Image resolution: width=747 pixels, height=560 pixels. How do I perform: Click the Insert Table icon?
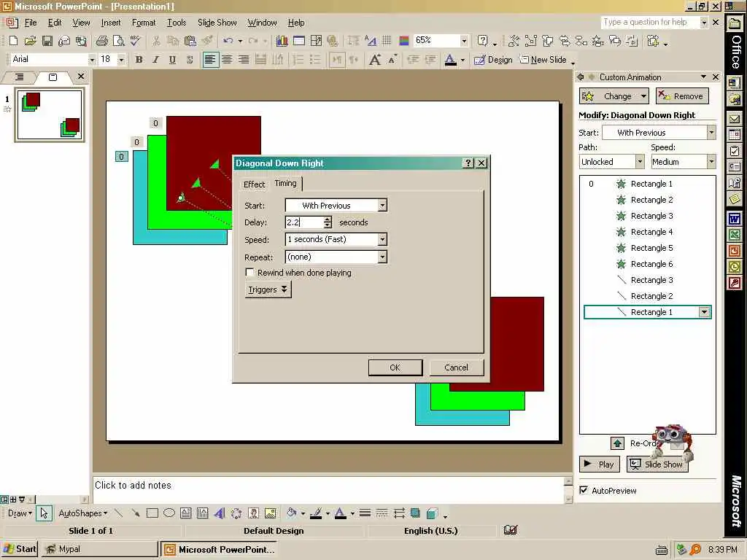coord(298,41)
